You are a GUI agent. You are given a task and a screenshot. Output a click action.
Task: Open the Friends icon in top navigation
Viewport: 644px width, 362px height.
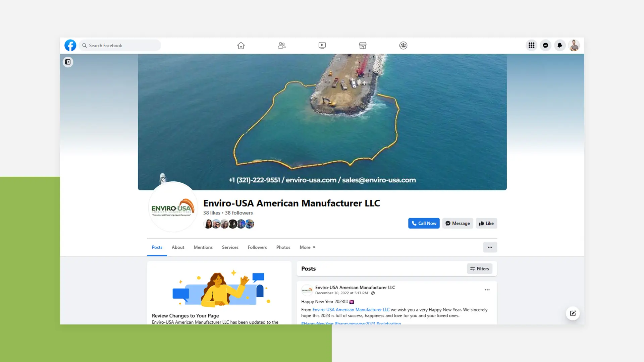coord(281,45)
